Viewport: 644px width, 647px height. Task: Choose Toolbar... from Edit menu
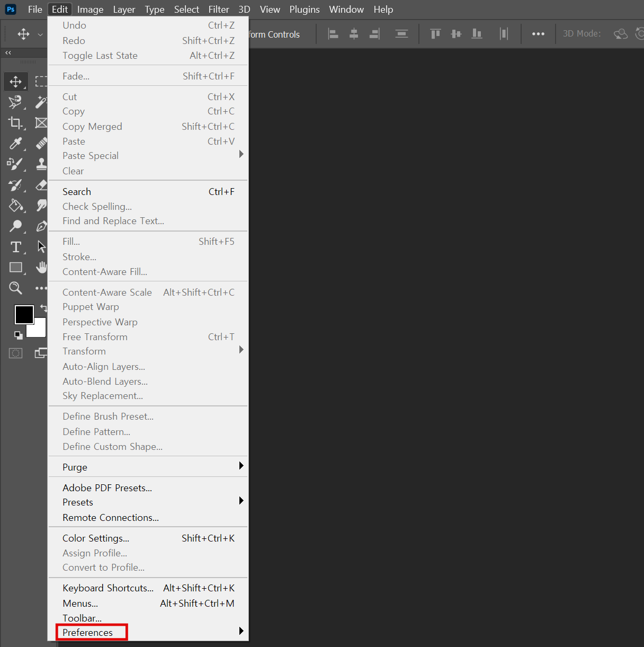pyautogui.click(x=148, y=618)
